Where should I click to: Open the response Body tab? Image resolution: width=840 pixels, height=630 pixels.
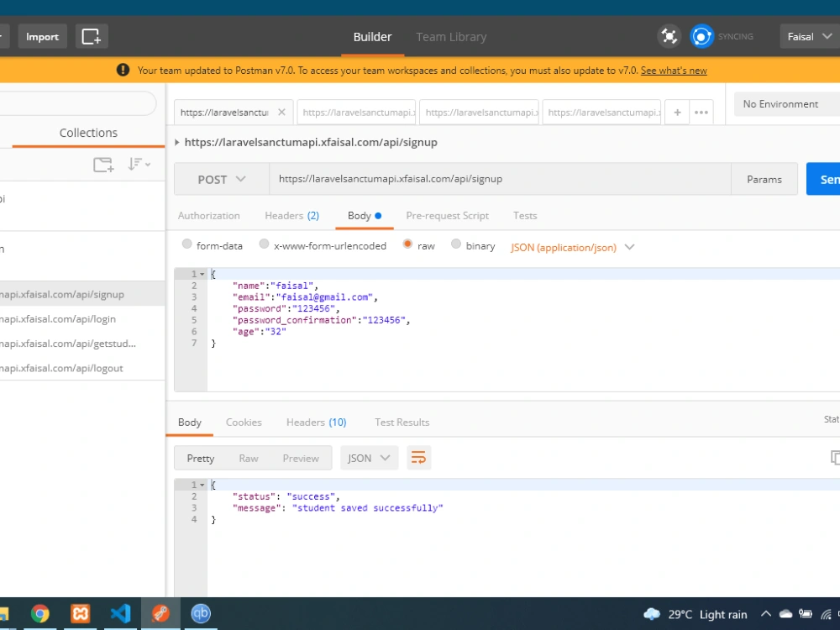(x=190, y=423)
